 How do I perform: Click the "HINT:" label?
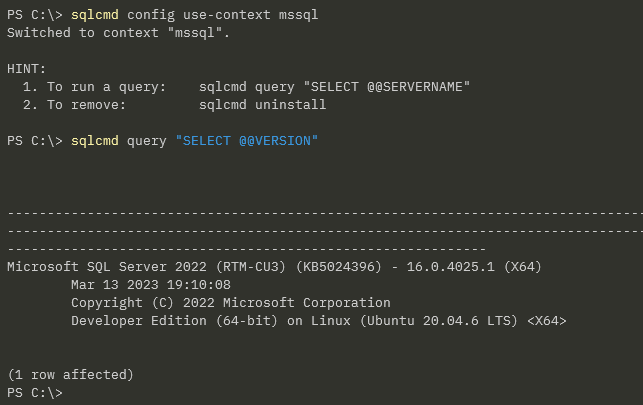pos(26,68)
